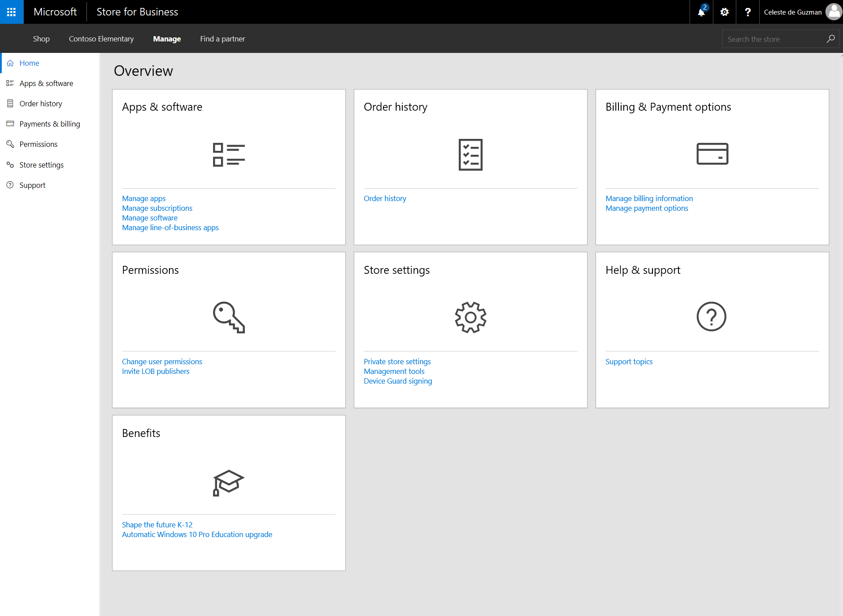Open Manage billing information link
Viewport: 843px width, 616px height.
(x=649, y=198)
